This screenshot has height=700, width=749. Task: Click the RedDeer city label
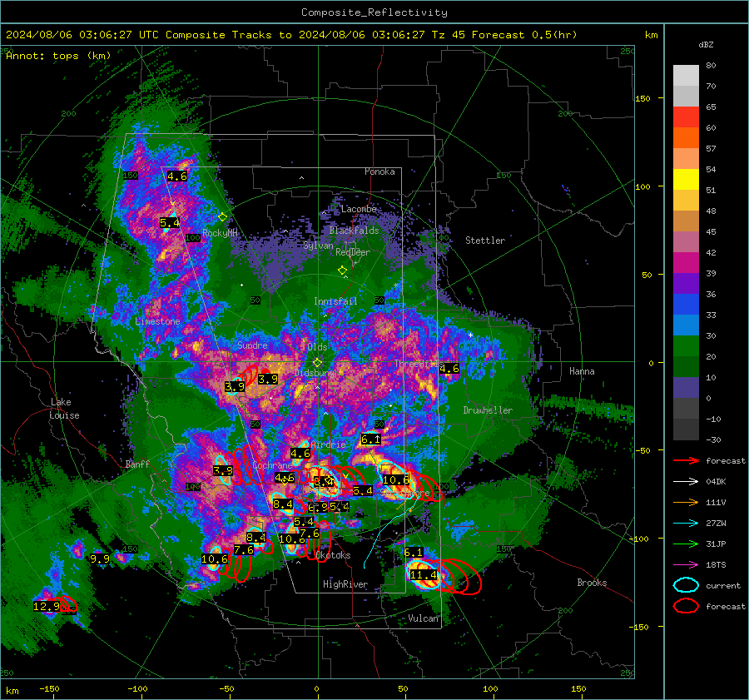pyautogui.click(x=353, y=252)
